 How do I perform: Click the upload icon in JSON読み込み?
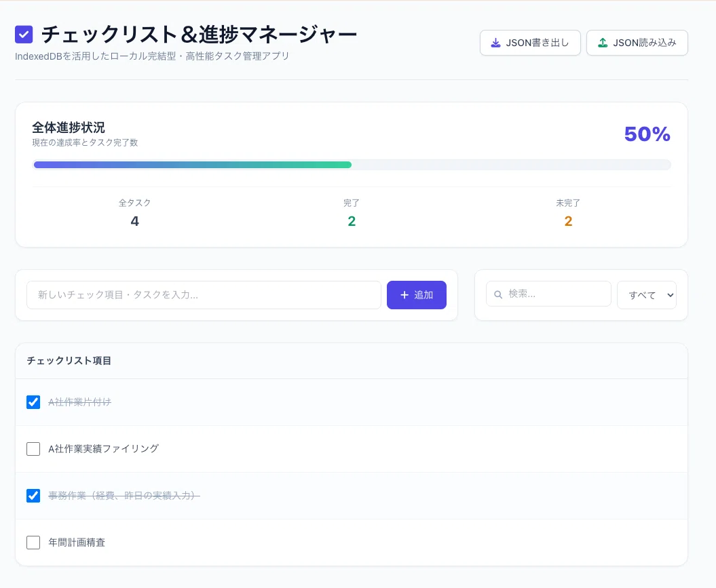pyautogui.click(x=603, y=43)
